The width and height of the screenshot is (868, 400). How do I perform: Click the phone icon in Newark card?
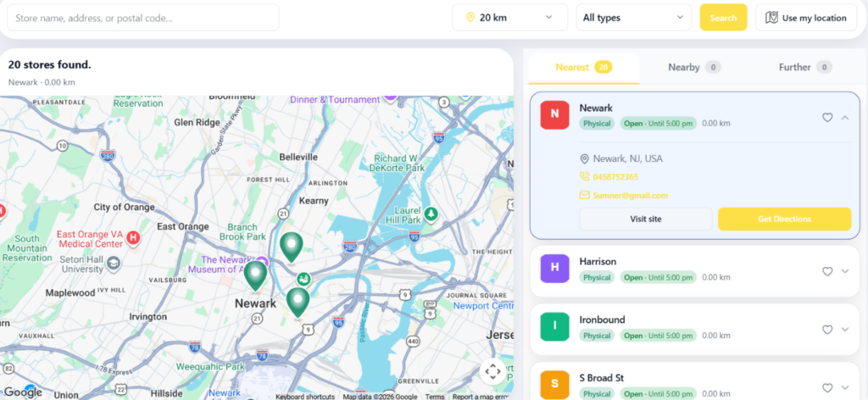tap(584, 176)
